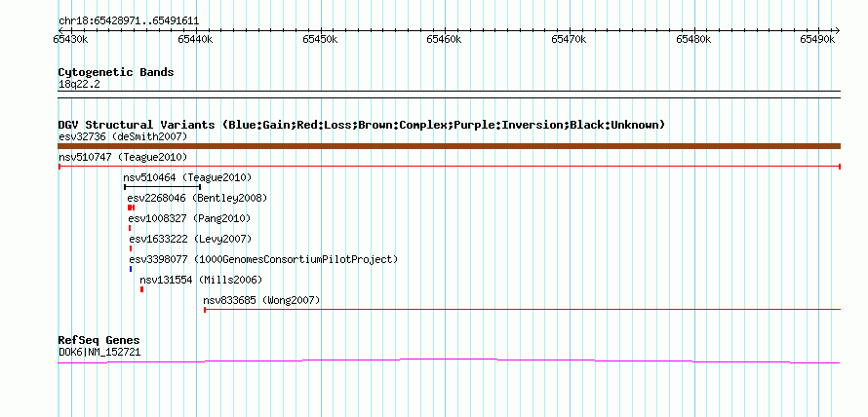
Task: Select the esv1633222 red variant marker
Action: [x=131, y=248]
